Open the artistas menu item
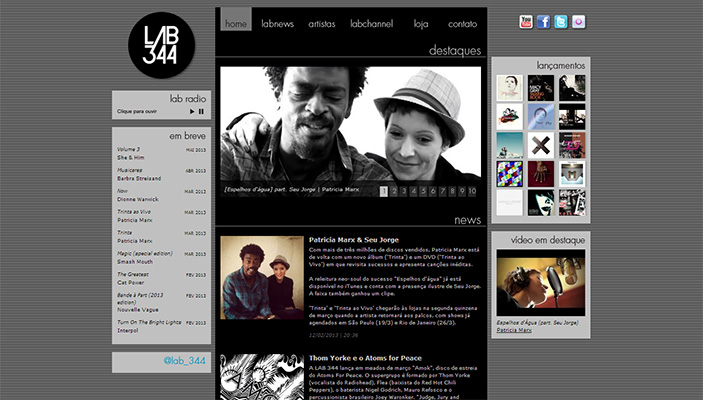703x400 pixels. point(322,24)
